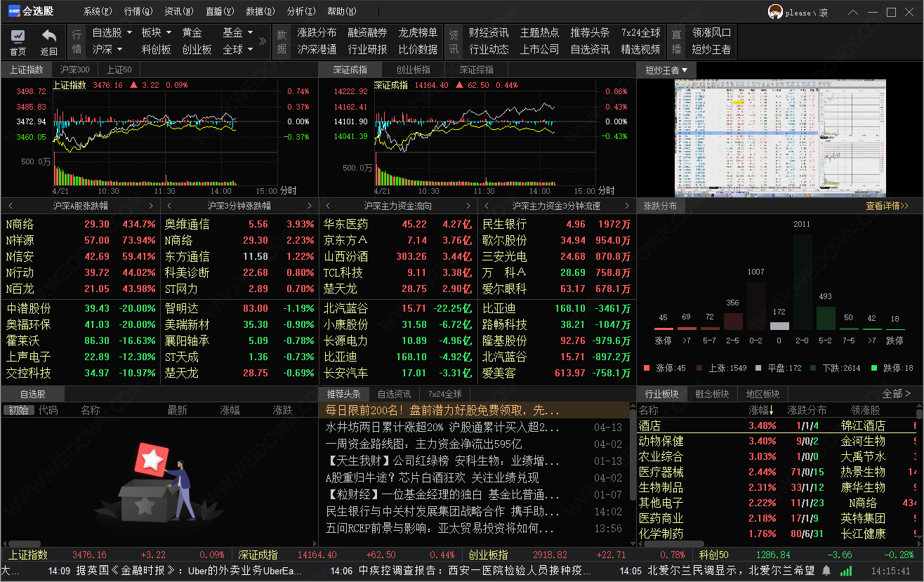Open the dropdown menu arrow in title bar
This screenshot has width=924, height=582.
853,12
